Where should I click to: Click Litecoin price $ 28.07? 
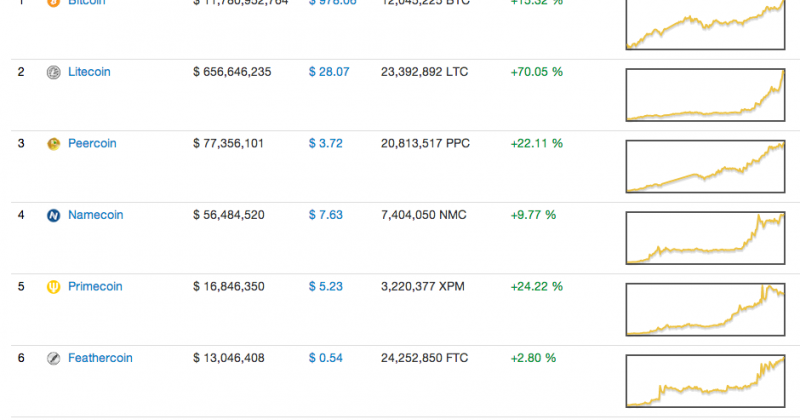pos(329,72)
